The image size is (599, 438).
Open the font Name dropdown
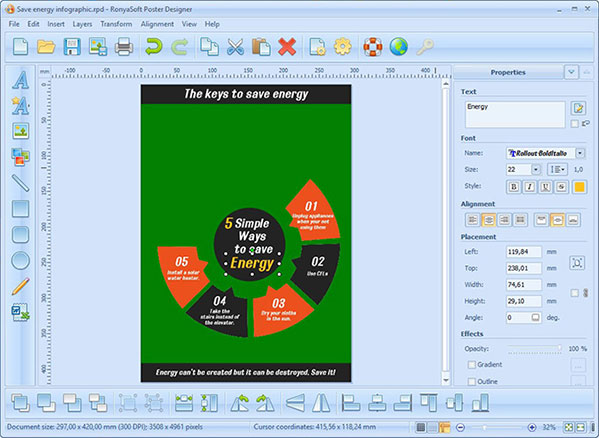click(580, 153)
